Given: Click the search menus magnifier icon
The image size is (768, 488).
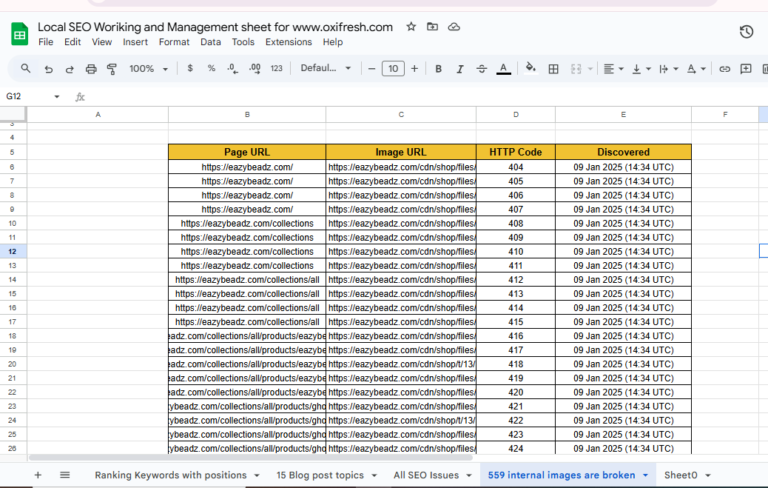Looking at the screenshot, I should tap(25, 69).
